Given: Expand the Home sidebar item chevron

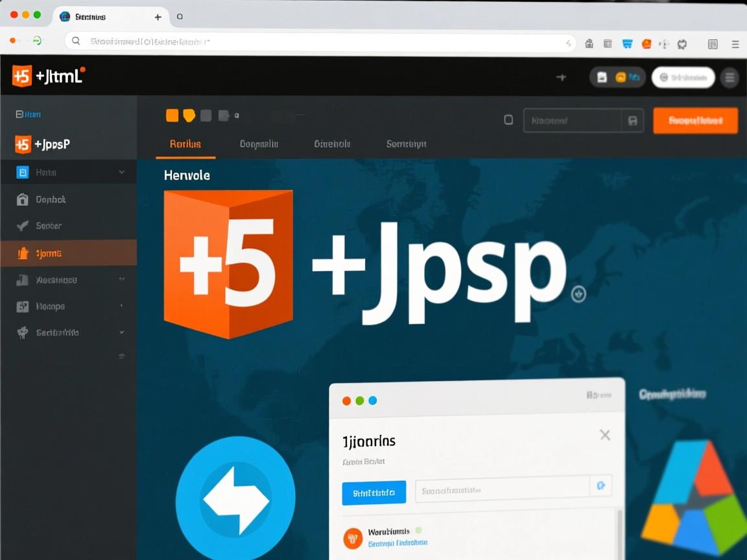Looking at the screenshot, I should pyautogui.click(x=123, y=172).
